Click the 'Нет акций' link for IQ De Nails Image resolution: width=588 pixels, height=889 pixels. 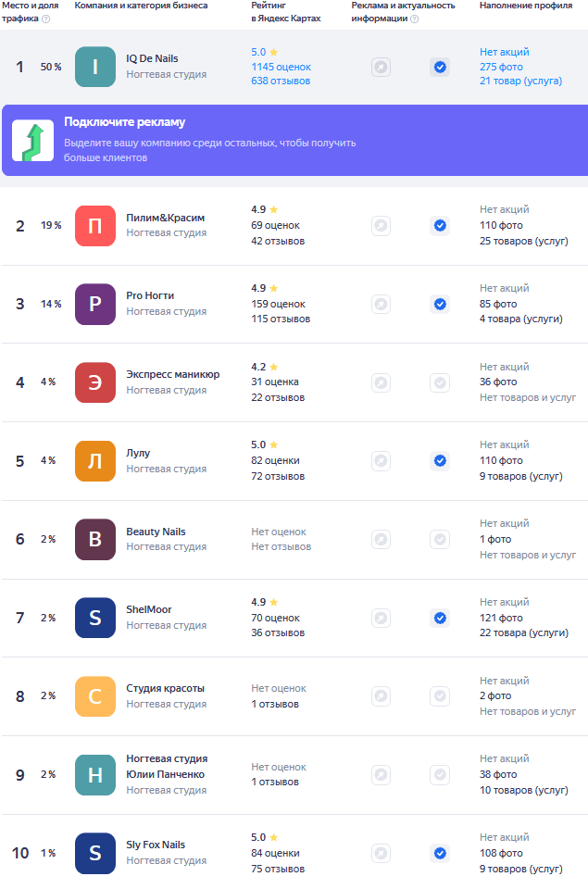tap(505, 52)
